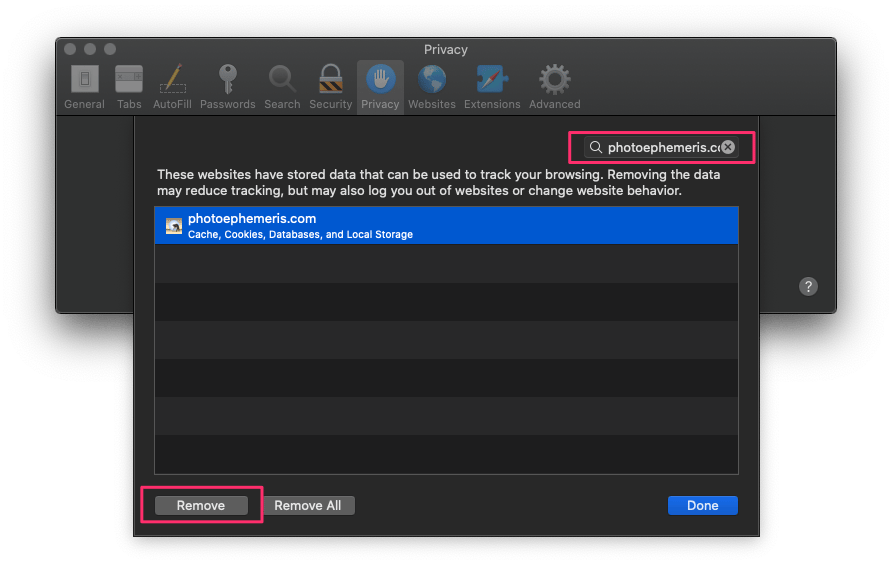Click the Done button
Screen dimensions: 892x563
point(703,505)
